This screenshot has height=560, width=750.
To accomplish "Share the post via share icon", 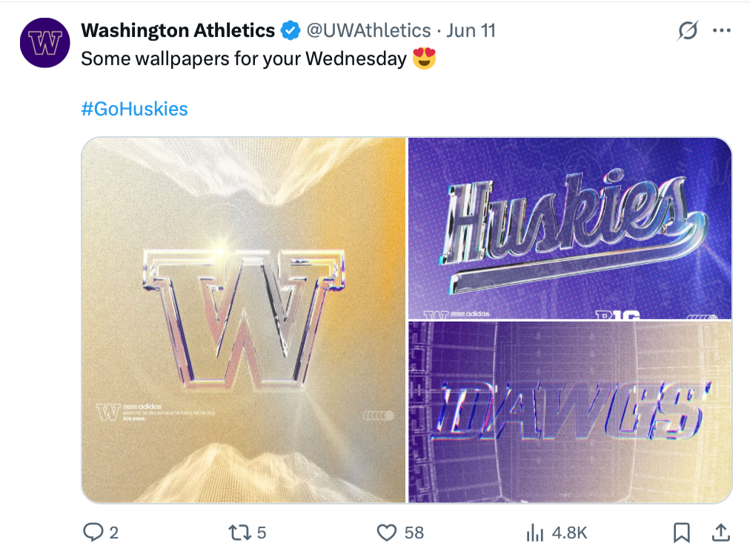I will 720,532.
